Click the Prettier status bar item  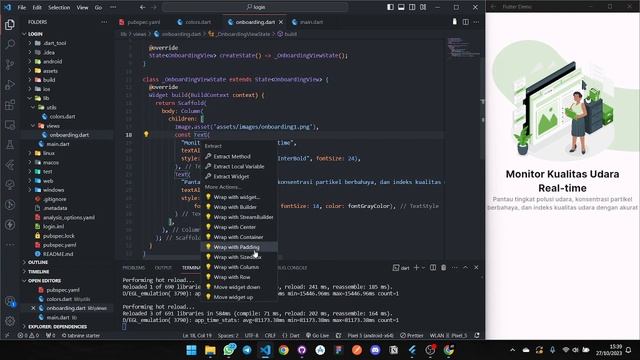(412, 336)
